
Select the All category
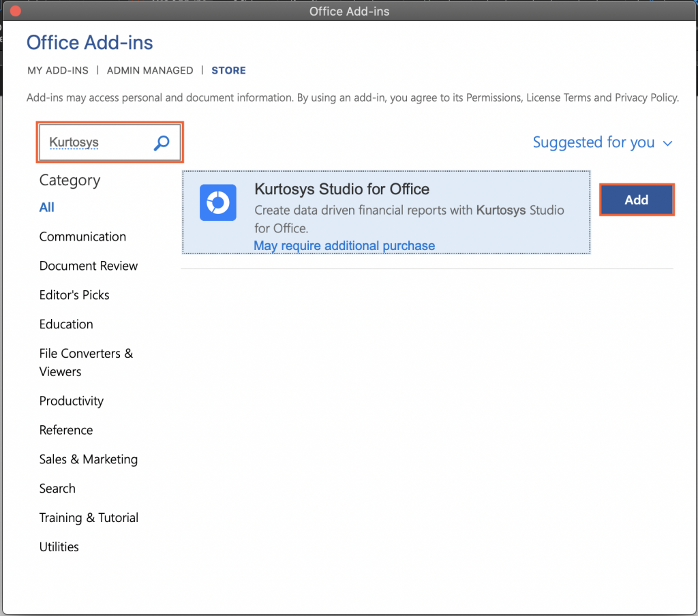click(x=47, y=207)
